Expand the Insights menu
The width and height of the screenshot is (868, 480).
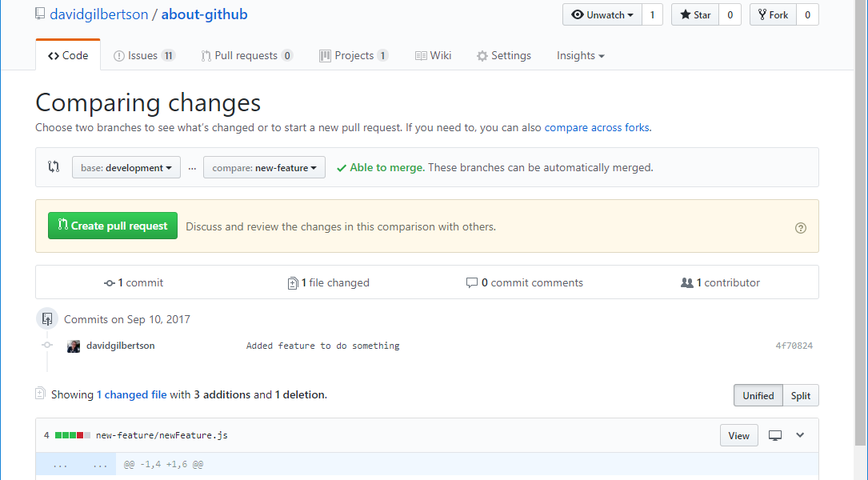(x=580, y=55)
